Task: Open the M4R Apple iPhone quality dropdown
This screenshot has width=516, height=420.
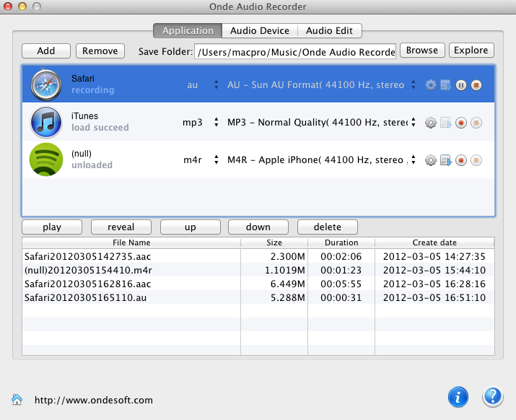Action: pyautogui.click(x=414, y=159)
